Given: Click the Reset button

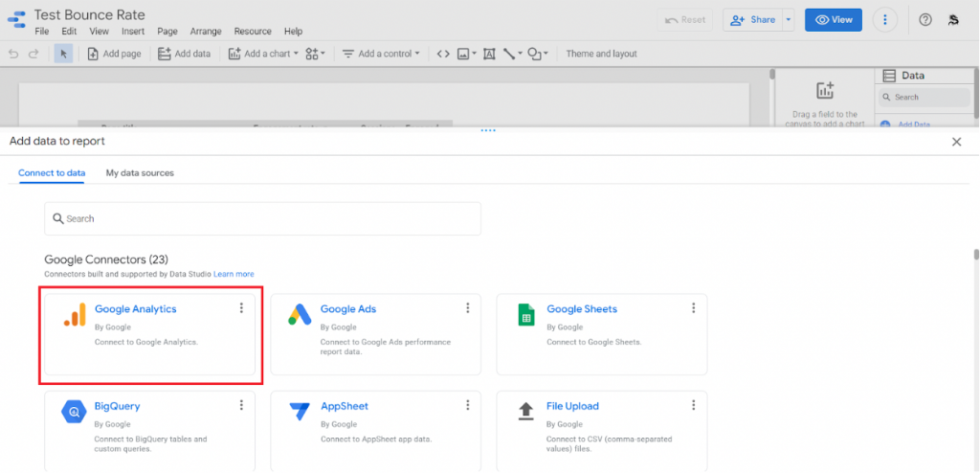Looking at the screenshot, I should (x=685, y=20).
